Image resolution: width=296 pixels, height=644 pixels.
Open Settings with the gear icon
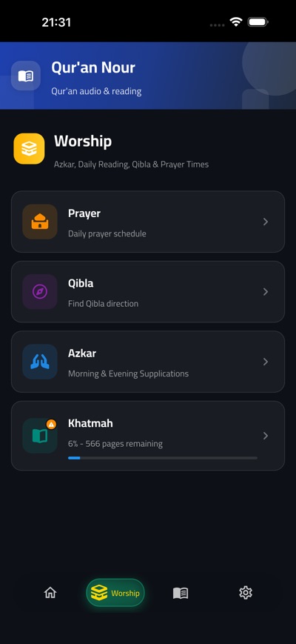click(246, 593)
